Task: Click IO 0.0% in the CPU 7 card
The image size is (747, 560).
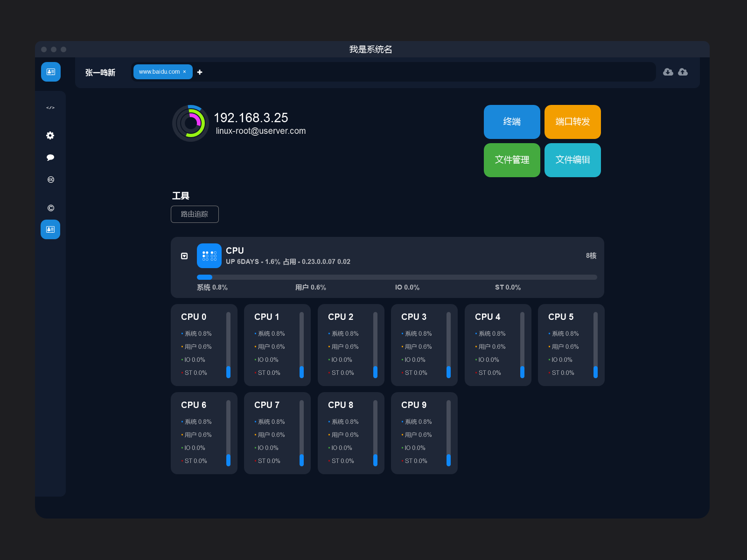Action: pyautogui.click(x=268, y=448)
